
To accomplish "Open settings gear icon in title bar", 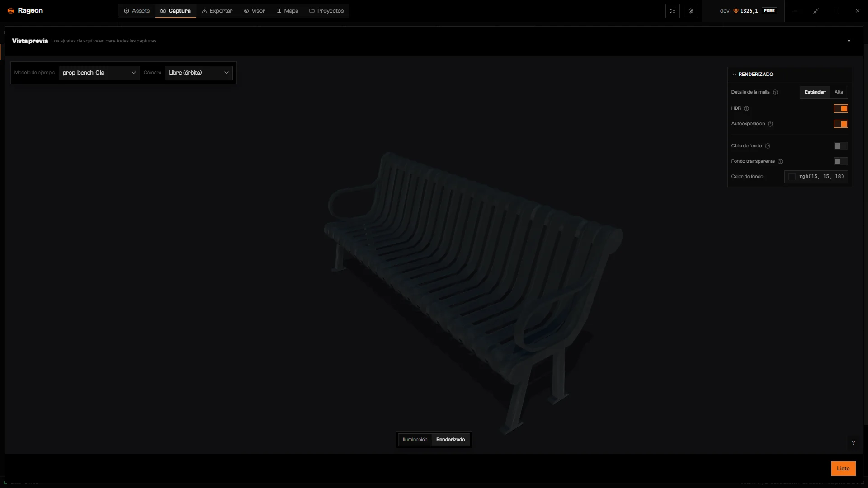I will 691,11.
